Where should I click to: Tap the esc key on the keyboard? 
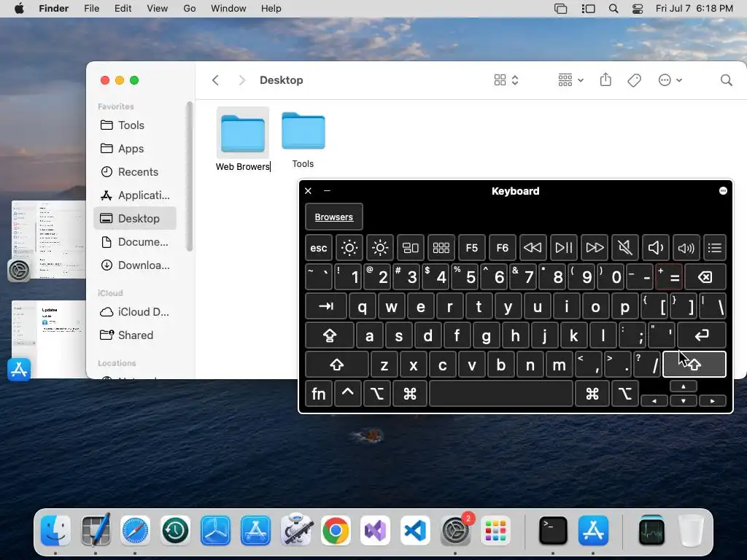pyautogui.click(x=319, y=248)
